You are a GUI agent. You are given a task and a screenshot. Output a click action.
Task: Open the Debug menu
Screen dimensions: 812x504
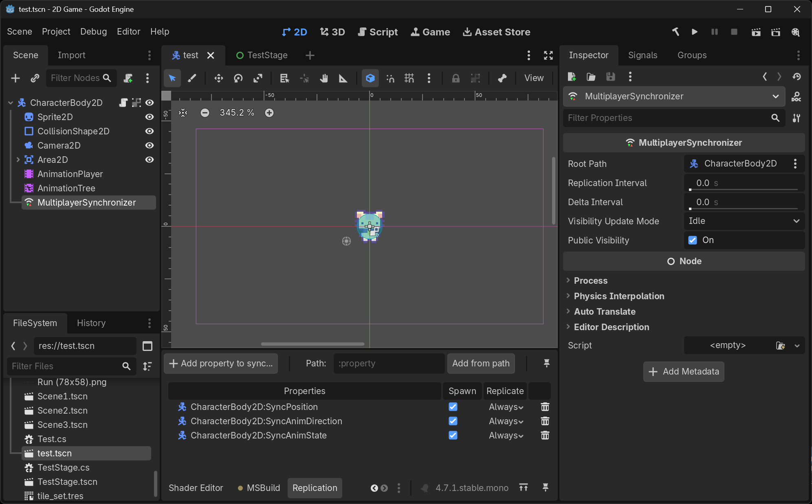point(93,31)
